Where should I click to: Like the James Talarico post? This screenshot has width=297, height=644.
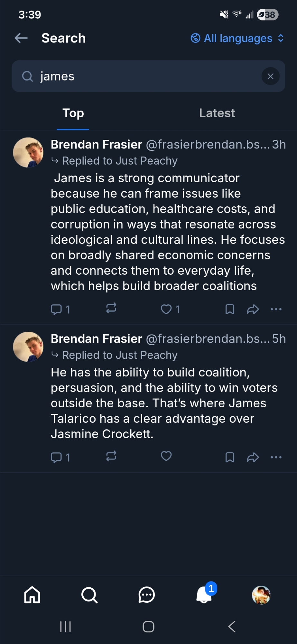[166, 456]
